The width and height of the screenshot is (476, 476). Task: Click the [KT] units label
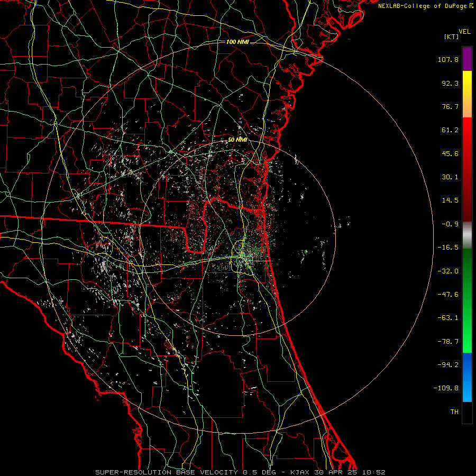[x=451, y=36]
